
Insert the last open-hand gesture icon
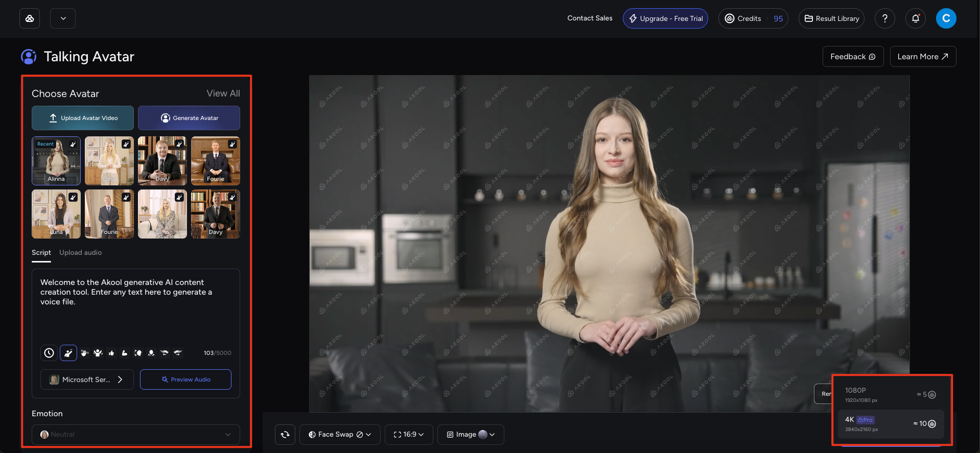pyautogui.click(x=178, y=353)
